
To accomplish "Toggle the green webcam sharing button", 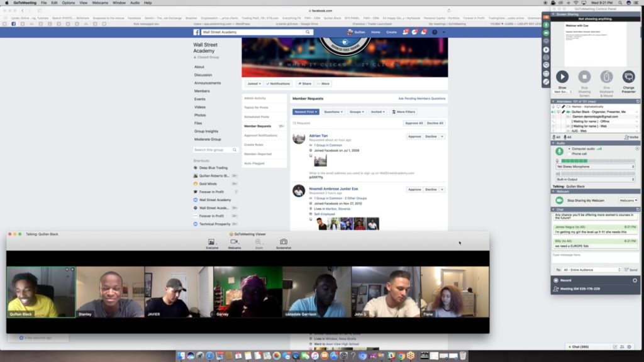I will click(x=559, y=200).
